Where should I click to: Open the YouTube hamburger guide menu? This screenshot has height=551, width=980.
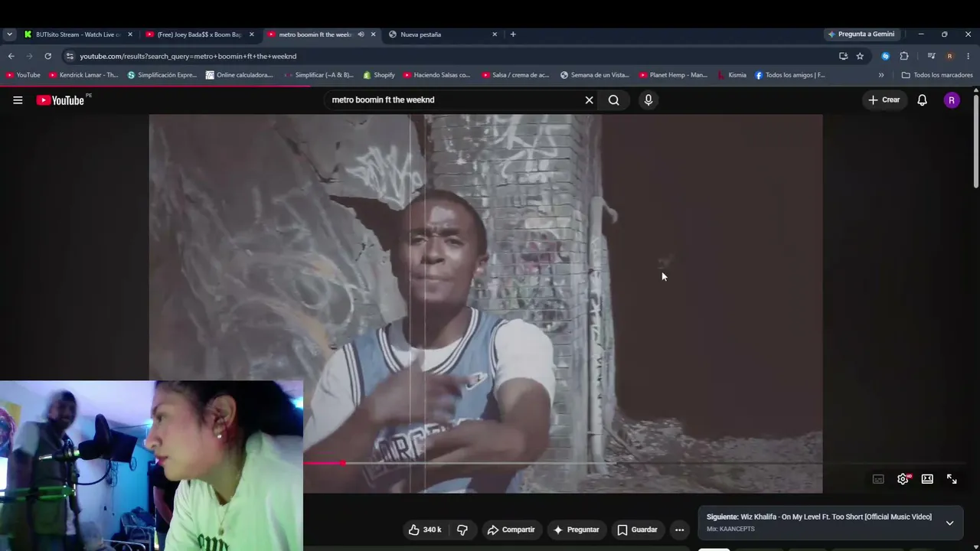[18, 100]
